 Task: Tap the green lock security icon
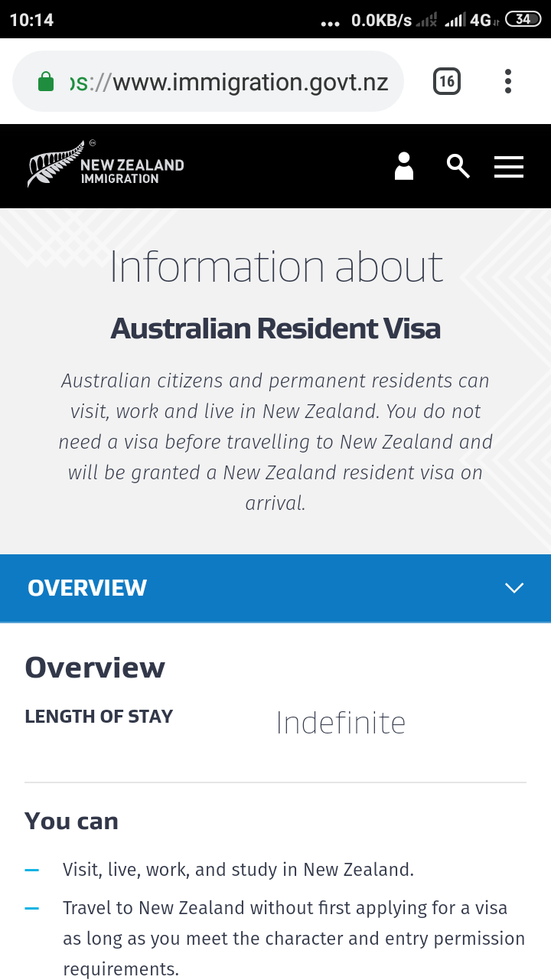[46, 82]
